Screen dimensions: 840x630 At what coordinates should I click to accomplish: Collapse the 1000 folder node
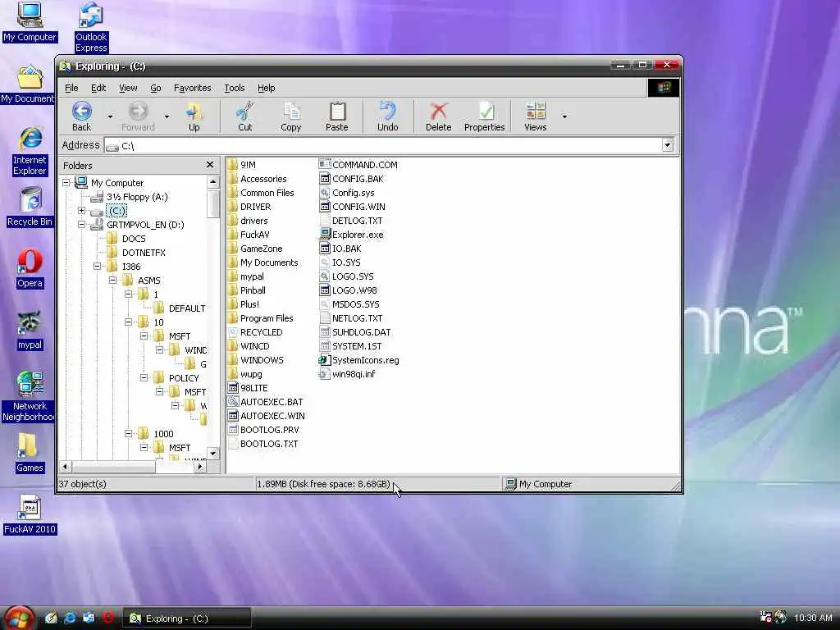pos(128,433)
